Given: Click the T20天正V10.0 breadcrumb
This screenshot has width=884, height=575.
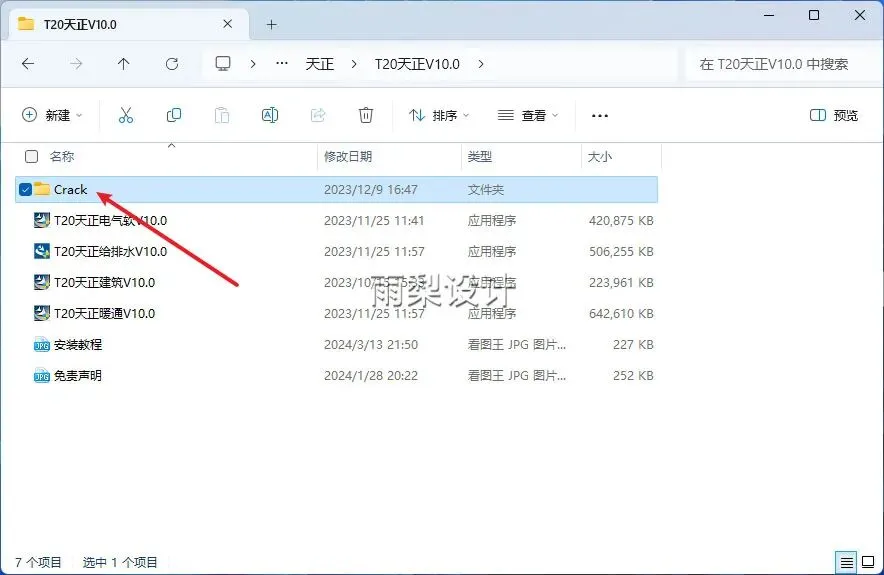Looking at the screenshot, I should coord(417,64).
